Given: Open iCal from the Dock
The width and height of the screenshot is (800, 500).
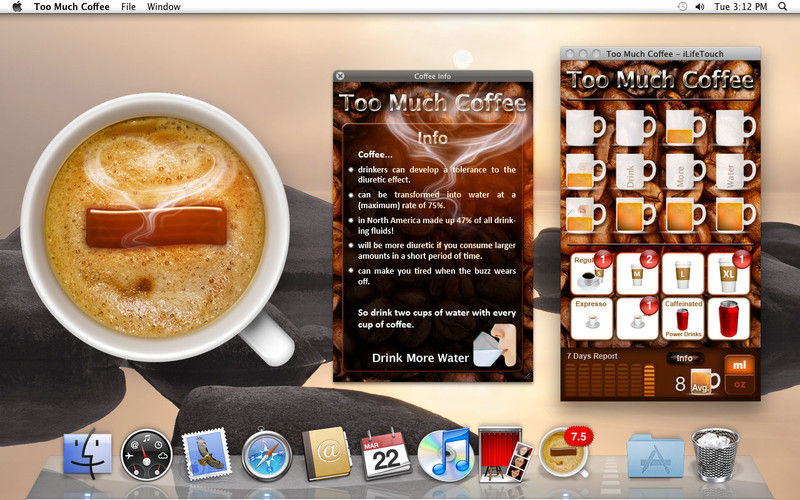Looking at the screenshot, I should [386, 454].
